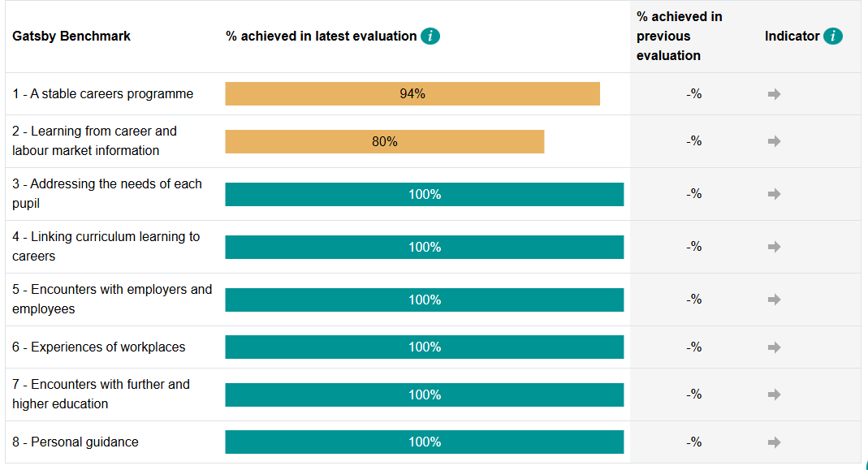Click arrow indicator for Experiences of workplaces
The image size is (868, 470).
(774, 347)
